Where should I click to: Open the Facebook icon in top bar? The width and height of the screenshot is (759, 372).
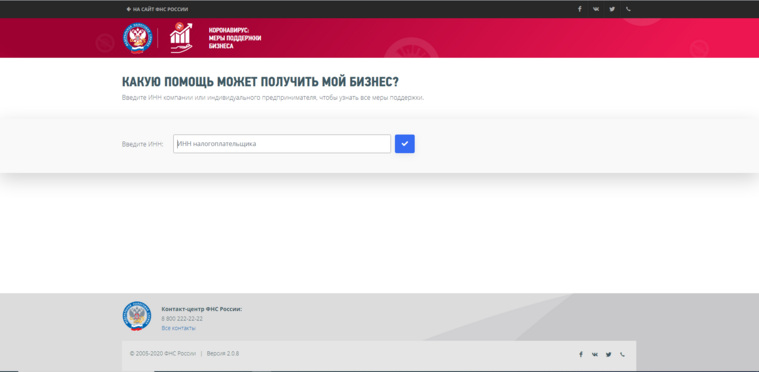pyautogui.click(x=579, y=9)
